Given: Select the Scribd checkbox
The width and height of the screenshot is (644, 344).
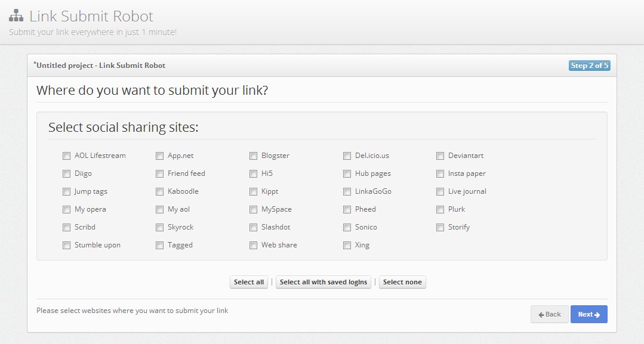Looking at the screenshot, I should (66, 227).
